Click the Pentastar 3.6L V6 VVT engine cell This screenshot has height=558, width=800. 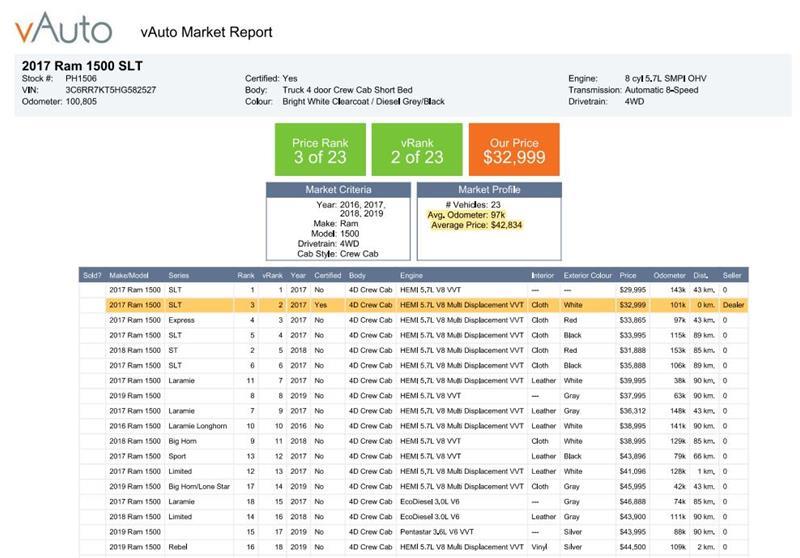click(437, 532)
